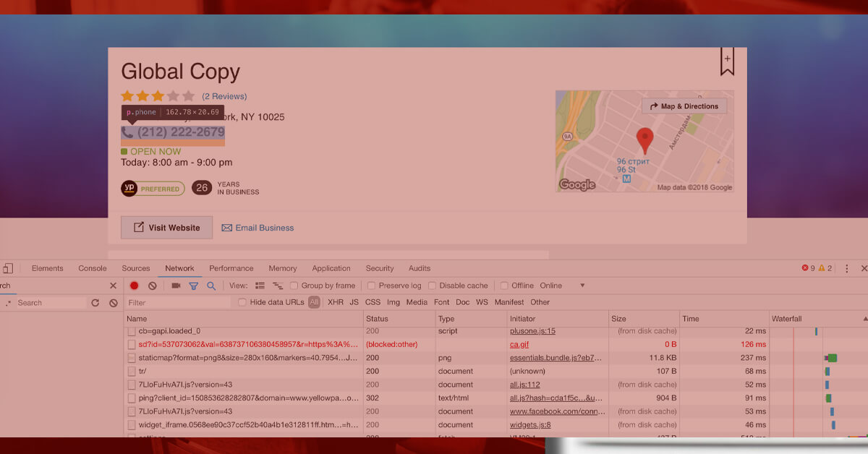The width and height of the screenshot is (868, 454).
Task: Toggle the overview waterfall view icon
Action: (x=278, y=286)
